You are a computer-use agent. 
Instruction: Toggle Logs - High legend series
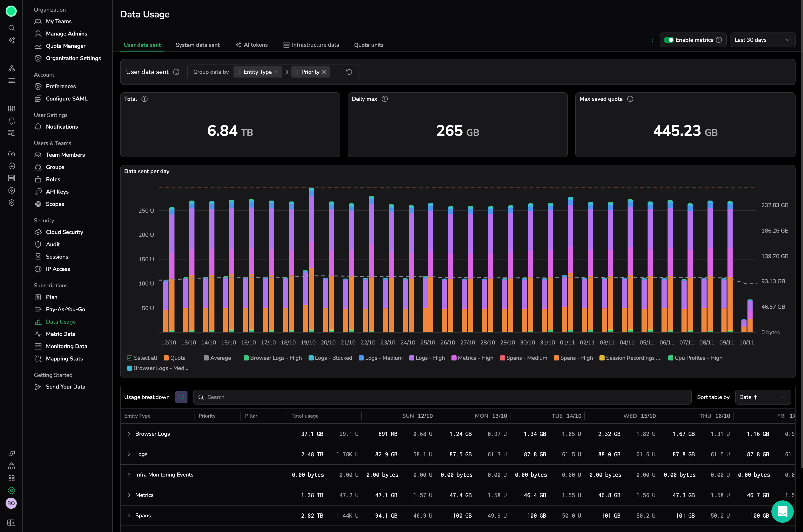tap(427, 358)
